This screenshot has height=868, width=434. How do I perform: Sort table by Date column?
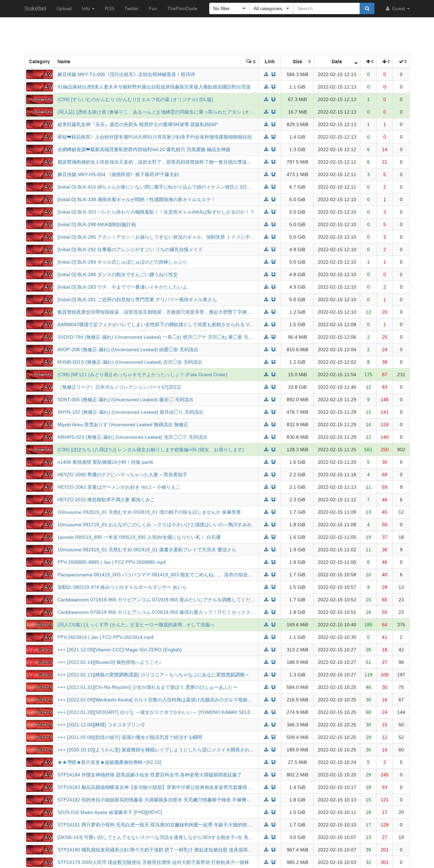pos(337,62)
